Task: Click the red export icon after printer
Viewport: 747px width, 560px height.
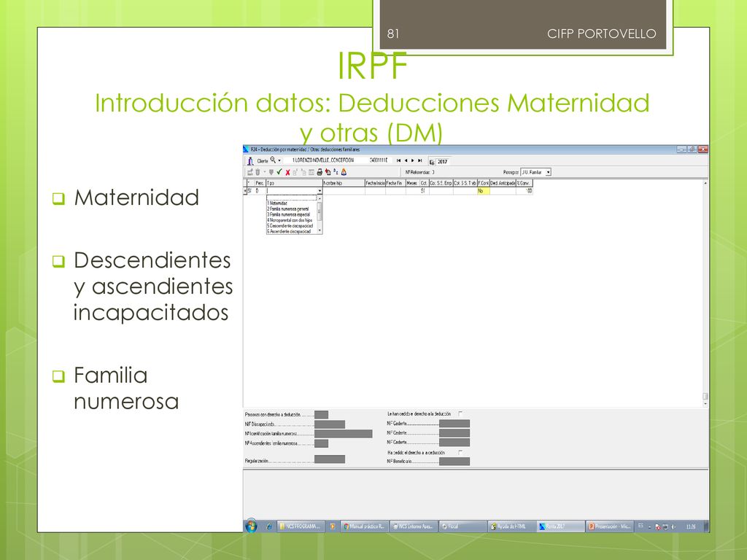Action: click(x=328, y=172)
